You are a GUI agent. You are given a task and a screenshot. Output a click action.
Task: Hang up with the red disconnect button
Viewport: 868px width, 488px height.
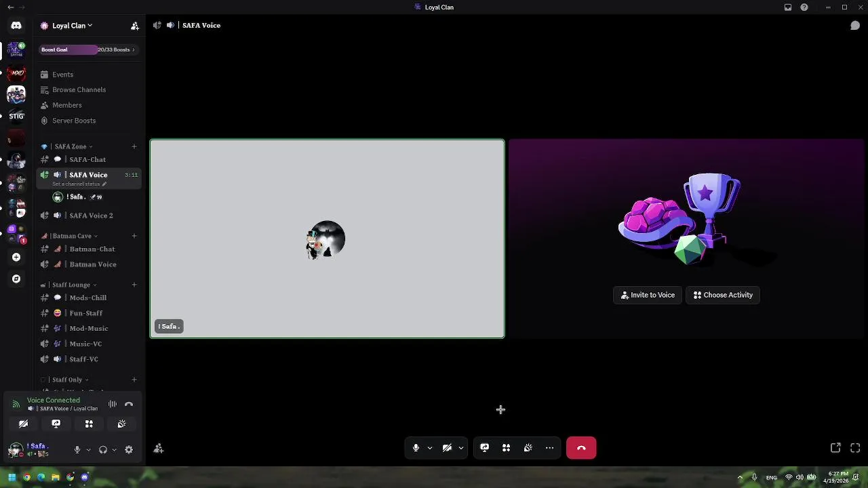581,448
